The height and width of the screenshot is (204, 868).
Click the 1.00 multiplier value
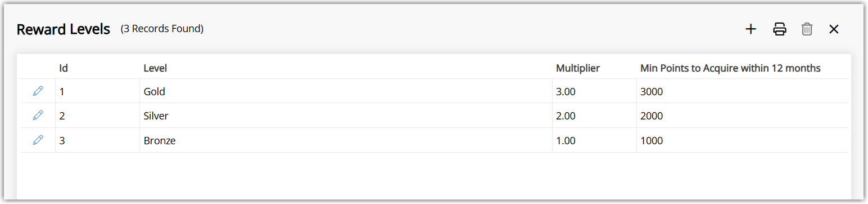pos(566,141)
